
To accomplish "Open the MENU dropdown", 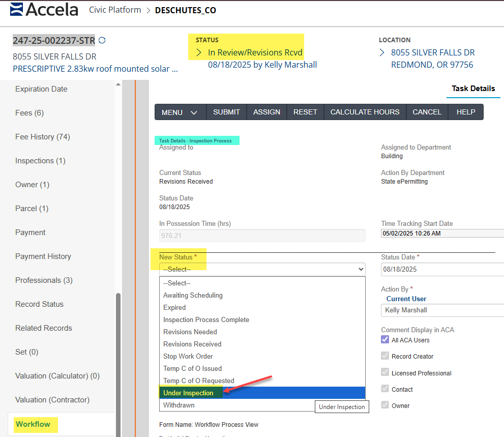I will tap(180, 112).
